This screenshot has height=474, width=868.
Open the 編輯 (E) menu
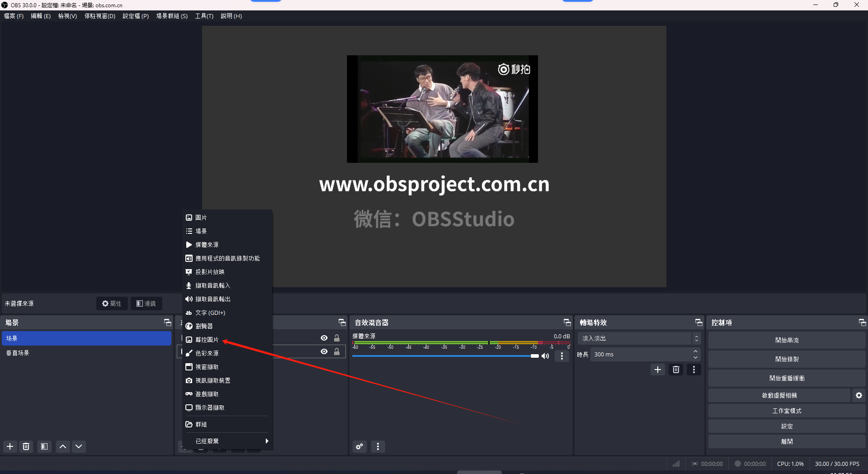click(41, 16)
